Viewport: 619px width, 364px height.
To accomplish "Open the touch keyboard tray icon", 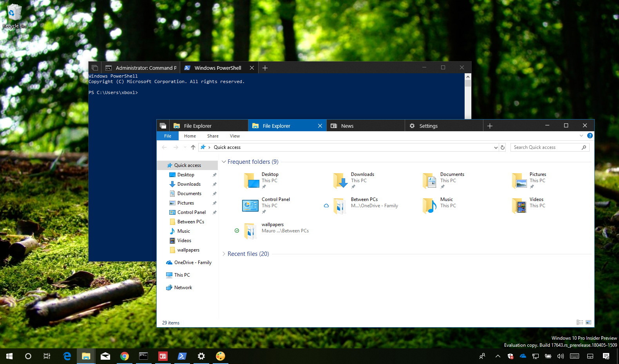I will coord(574,356).
